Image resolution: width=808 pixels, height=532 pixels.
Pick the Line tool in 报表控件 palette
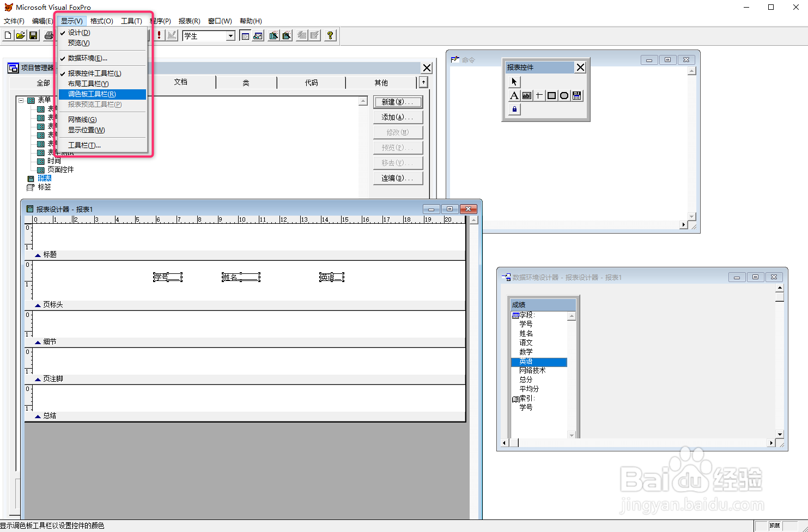(539, 95)
